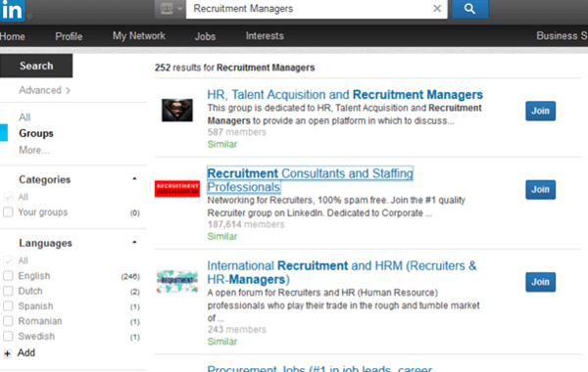Click the English count '(246)'
Screen dimensions: 588x372
(130, 276)
